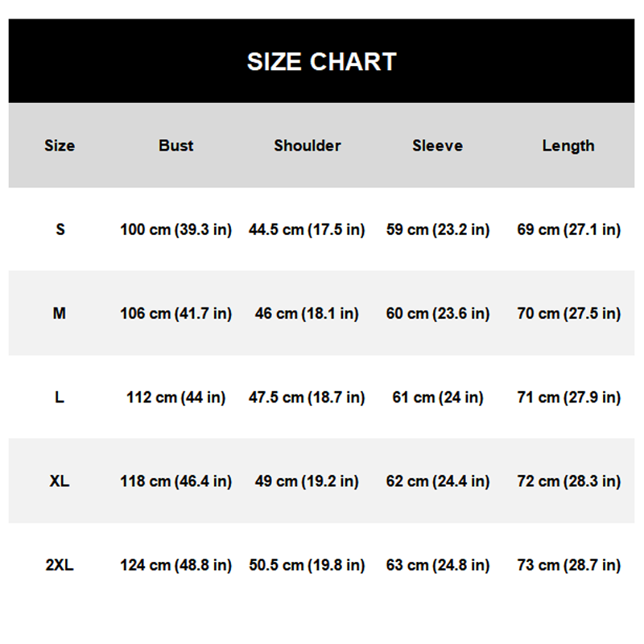
Task: Click the 2XL size row label
Action: (60, 565)
